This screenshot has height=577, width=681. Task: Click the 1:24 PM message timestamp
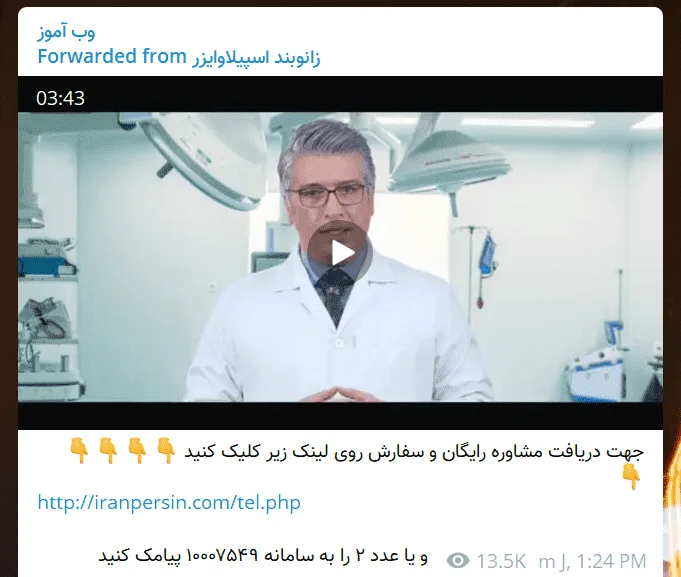612,561
